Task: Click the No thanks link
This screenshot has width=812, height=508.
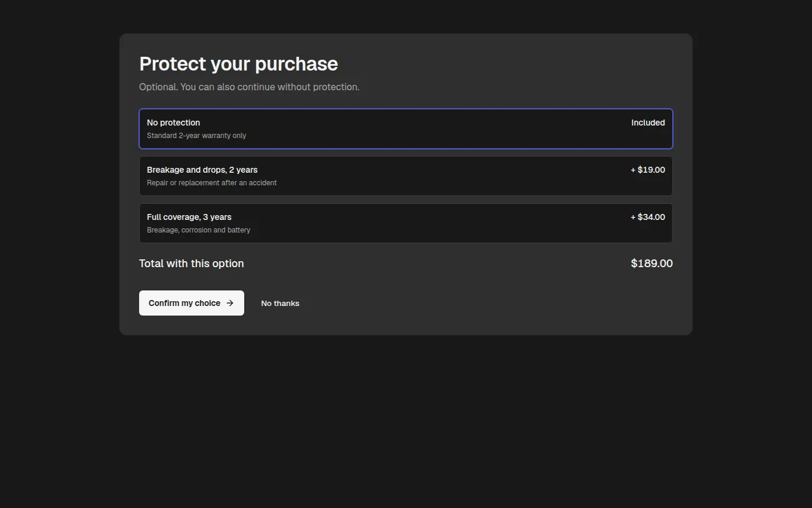Action: point(280,303)
